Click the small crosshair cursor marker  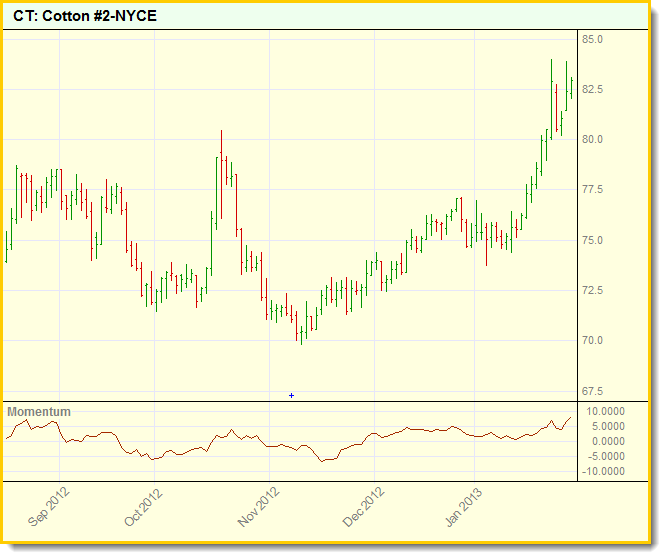291,396
